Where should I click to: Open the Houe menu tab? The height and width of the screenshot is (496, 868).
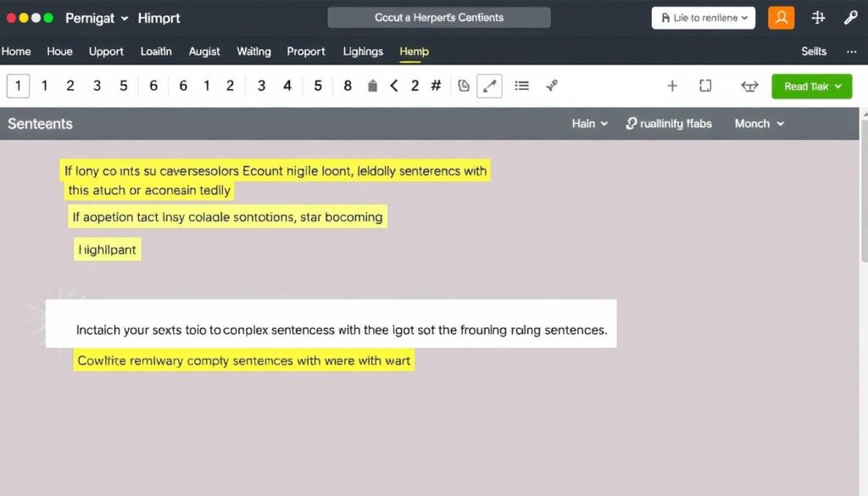60,52
